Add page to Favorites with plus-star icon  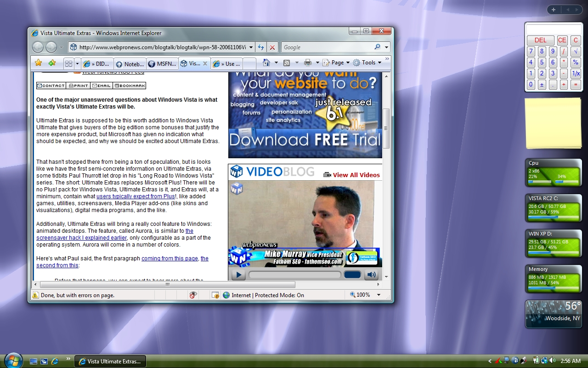[x=52, y=63]
